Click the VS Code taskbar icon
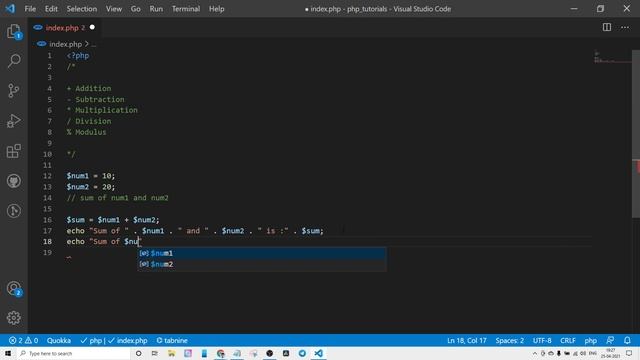 click(318, 353)
